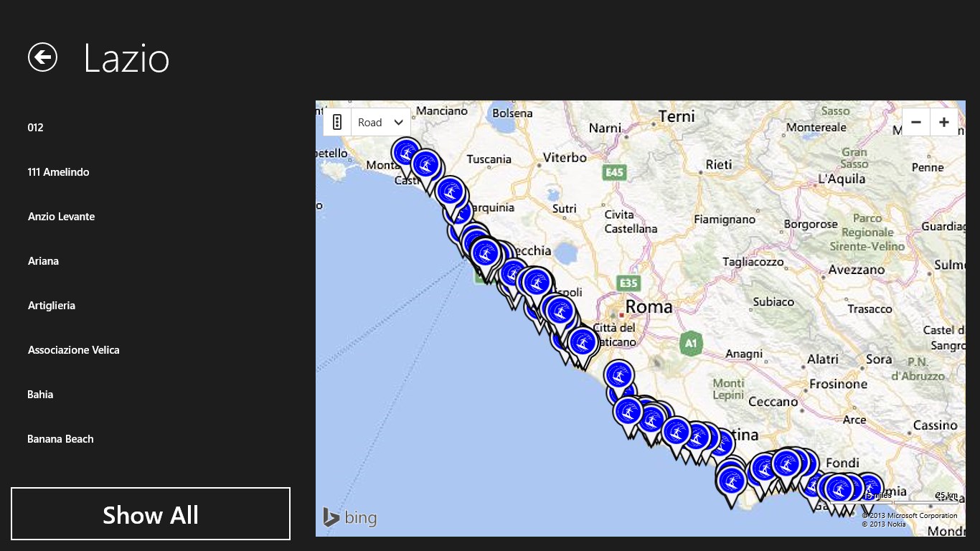Viewport: 980px width, 551px height.
Task: Click the A1 highway shield marker
Action: 690,343
